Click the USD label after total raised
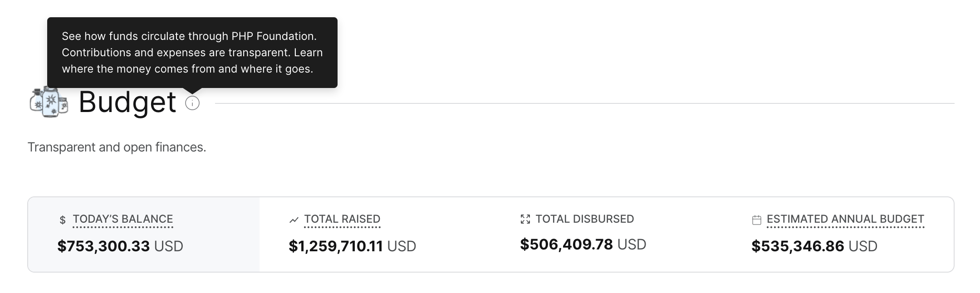The height and width of the screenshot is (293, 980). tap(402, 246)
